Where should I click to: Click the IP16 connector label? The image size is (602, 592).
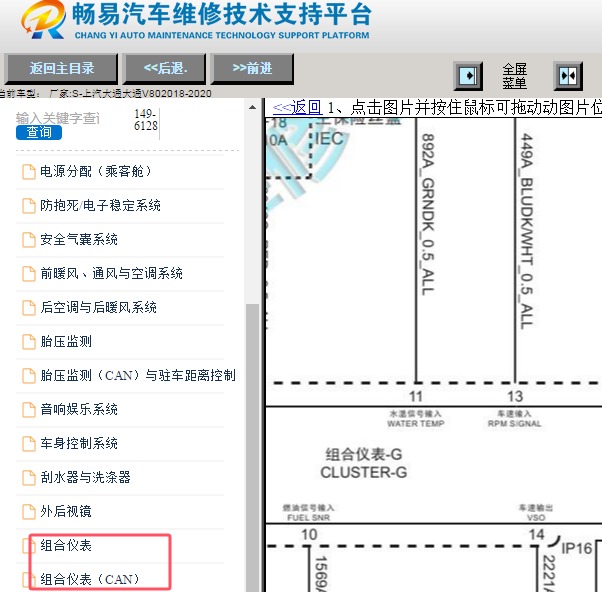[x=577, y=548]
